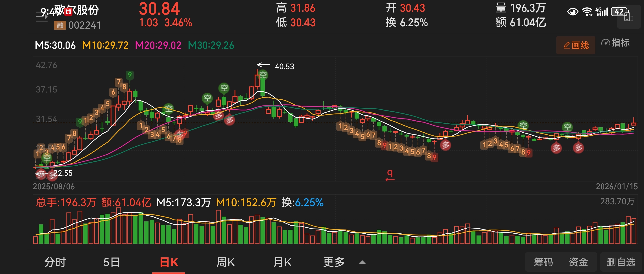The image size is (644, 274).
Task: Select the 5日 five-day tab
Action: (111, 262)
